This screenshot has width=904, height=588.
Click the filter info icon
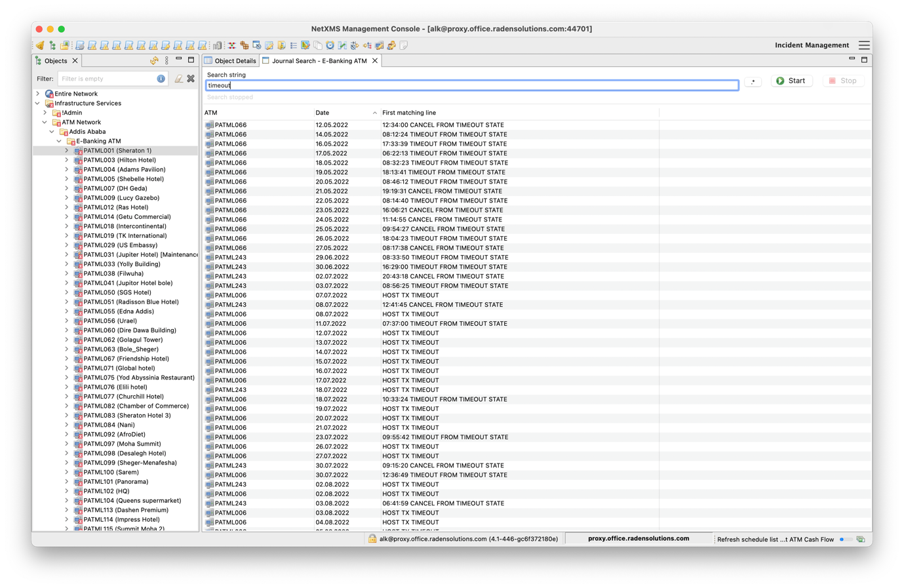point(161,79)
